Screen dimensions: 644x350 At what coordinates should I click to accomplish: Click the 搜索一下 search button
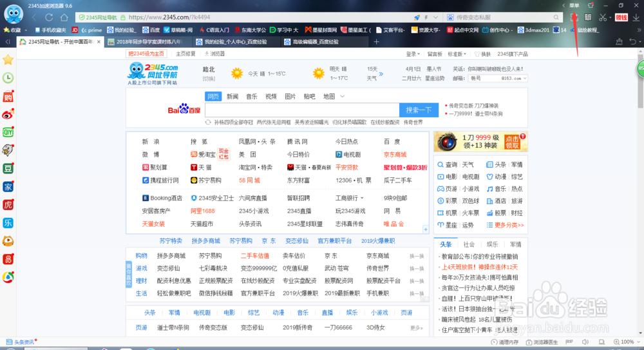(x=419, y=110)
